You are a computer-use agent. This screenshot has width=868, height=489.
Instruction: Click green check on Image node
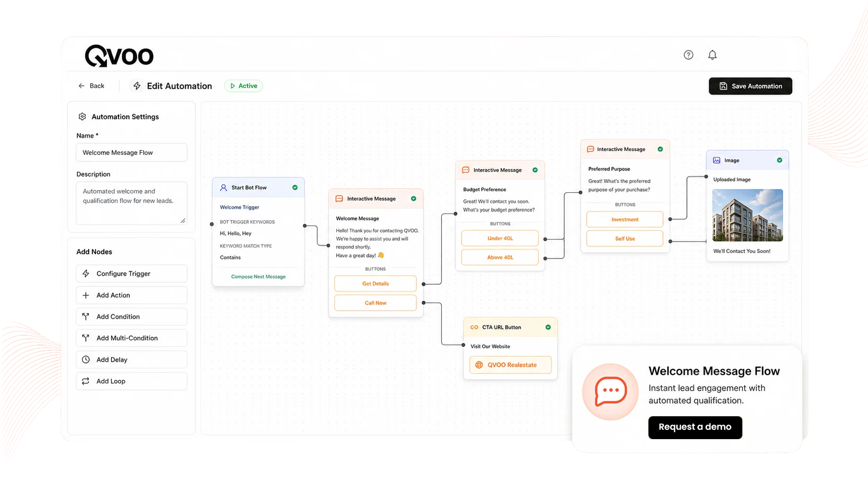780,160
